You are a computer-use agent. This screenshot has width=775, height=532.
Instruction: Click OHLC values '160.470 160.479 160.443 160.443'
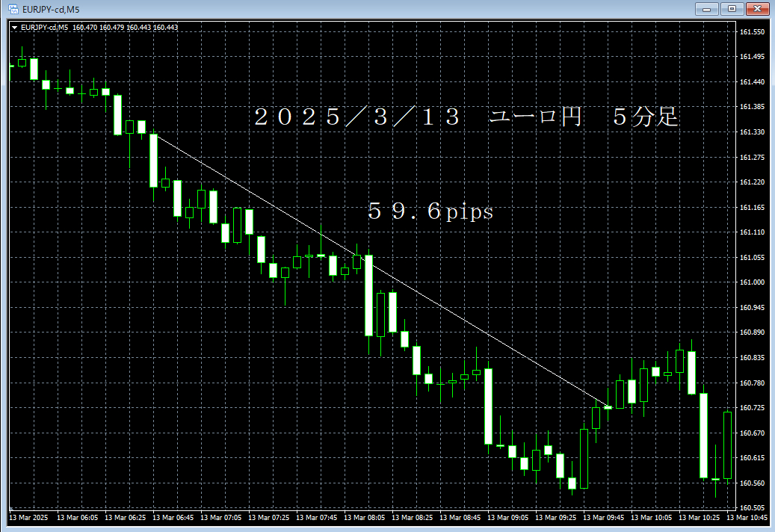coord(125,28)
